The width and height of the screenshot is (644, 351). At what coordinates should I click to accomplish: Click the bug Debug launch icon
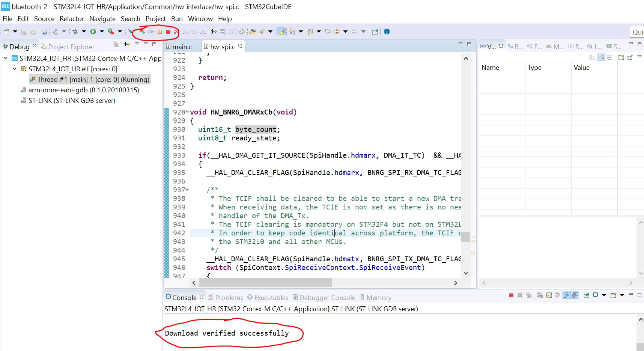tap(75, 32)
